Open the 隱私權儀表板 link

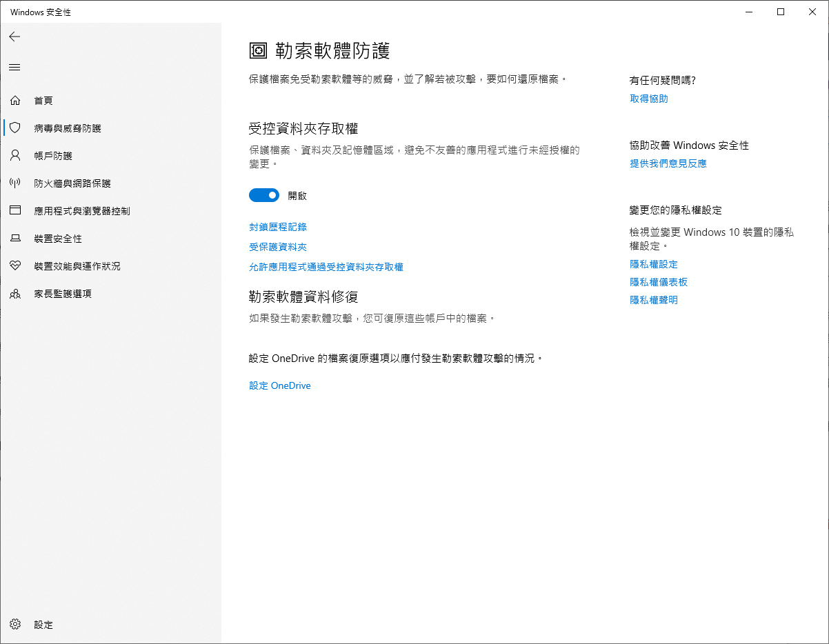coord(658,282)
